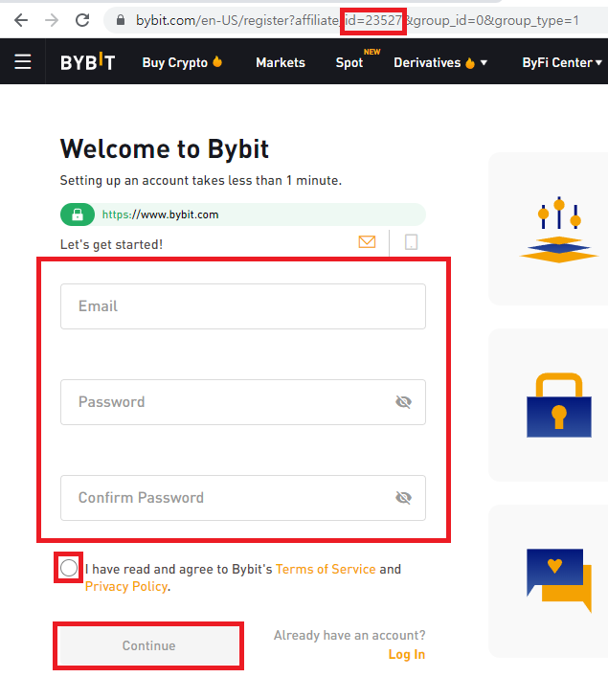Go to Markets page
Image resolution: width=608 pixels, height=700 pixels.
tap(281, 63)
